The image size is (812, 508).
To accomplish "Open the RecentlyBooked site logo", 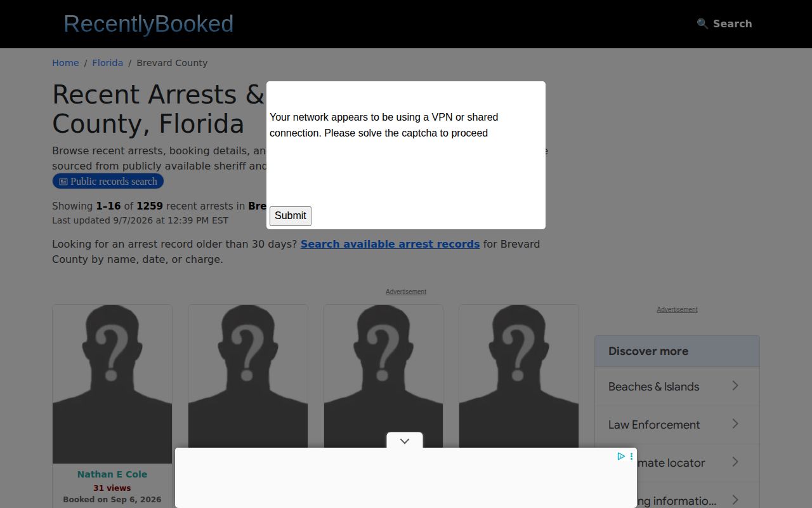I will click(148, 24).
